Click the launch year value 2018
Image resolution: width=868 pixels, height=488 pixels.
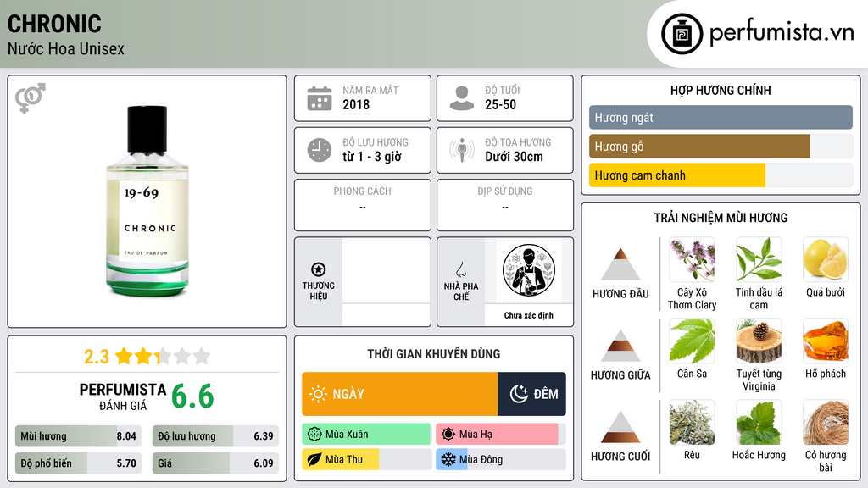click(x=356, y=104)
